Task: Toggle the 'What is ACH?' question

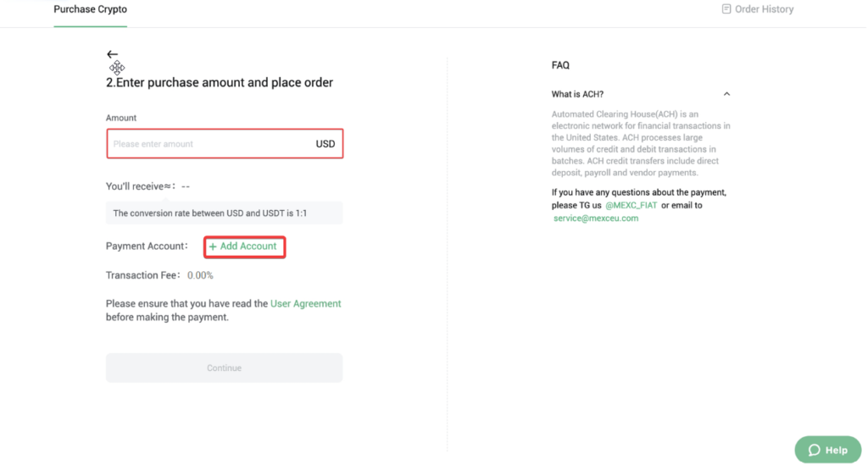Action: (x=577, y=94)
